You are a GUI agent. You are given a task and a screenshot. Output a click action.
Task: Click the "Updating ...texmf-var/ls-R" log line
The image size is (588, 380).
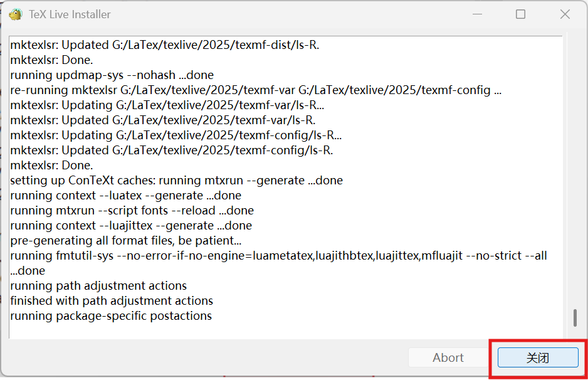pos(167,105)
